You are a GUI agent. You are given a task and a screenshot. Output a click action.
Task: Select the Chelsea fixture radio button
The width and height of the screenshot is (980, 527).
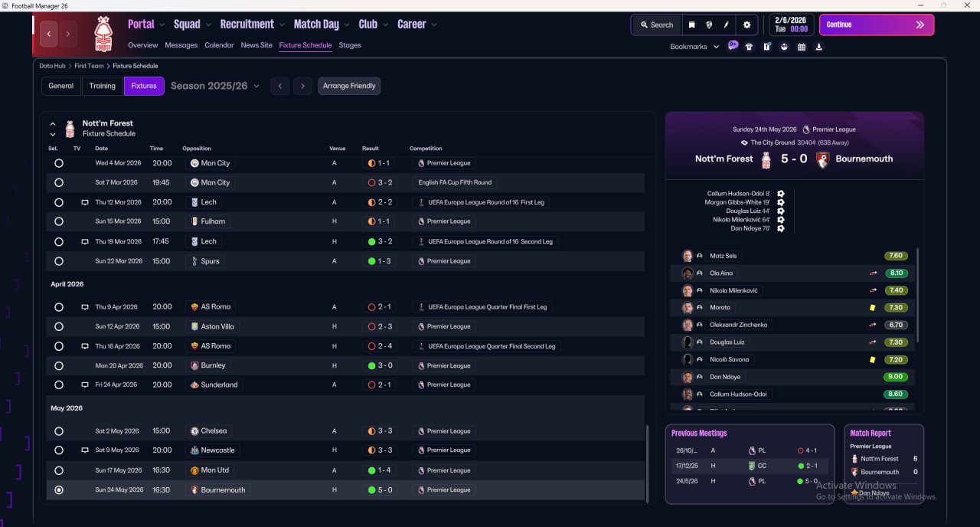pos(59,431)
